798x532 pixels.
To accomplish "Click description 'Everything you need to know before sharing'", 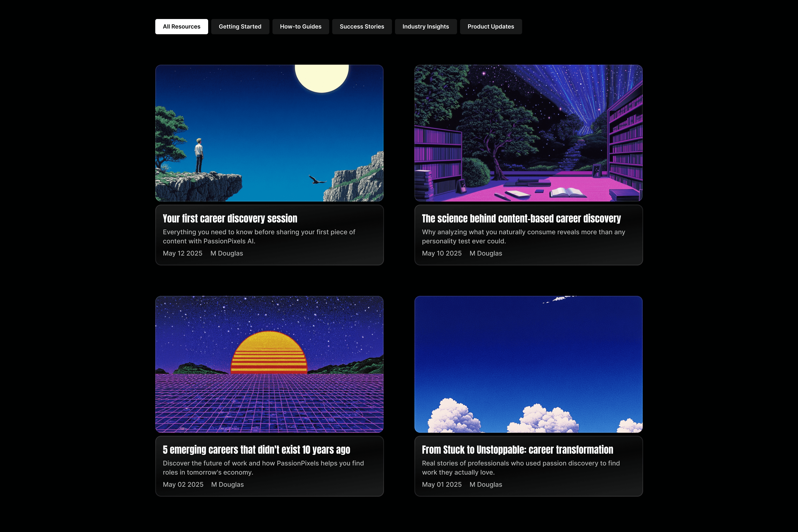I will pos(259,237).
